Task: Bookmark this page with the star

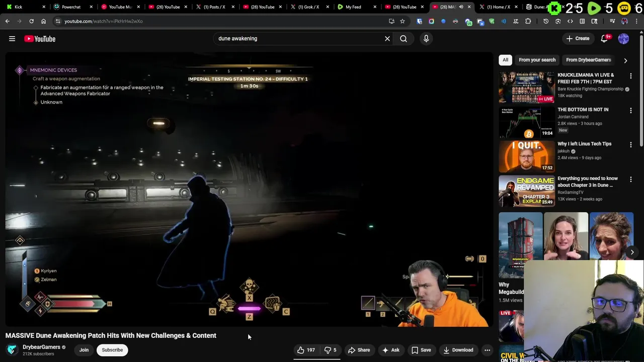Action: click(403, 21)
